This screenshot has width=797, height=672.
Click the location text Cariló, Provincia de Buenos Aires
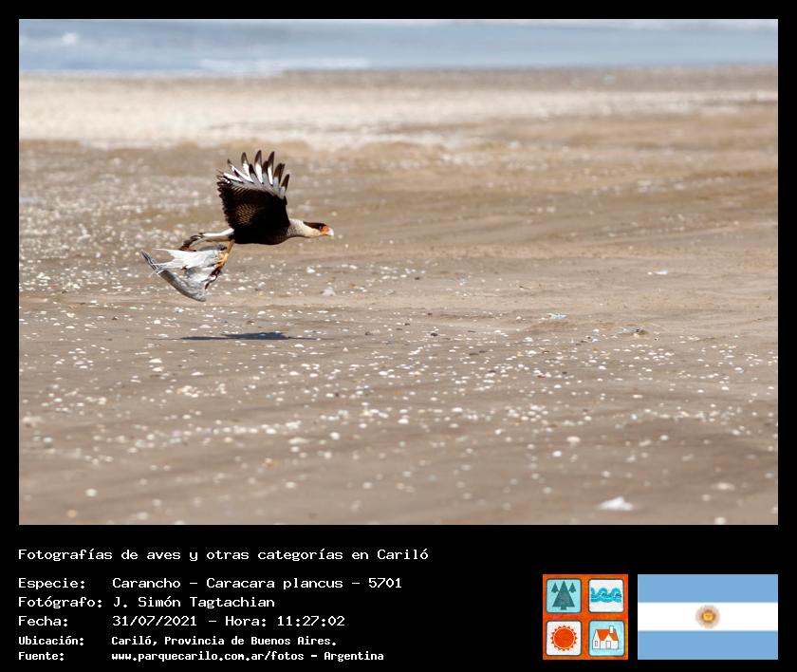coord(224,641)
